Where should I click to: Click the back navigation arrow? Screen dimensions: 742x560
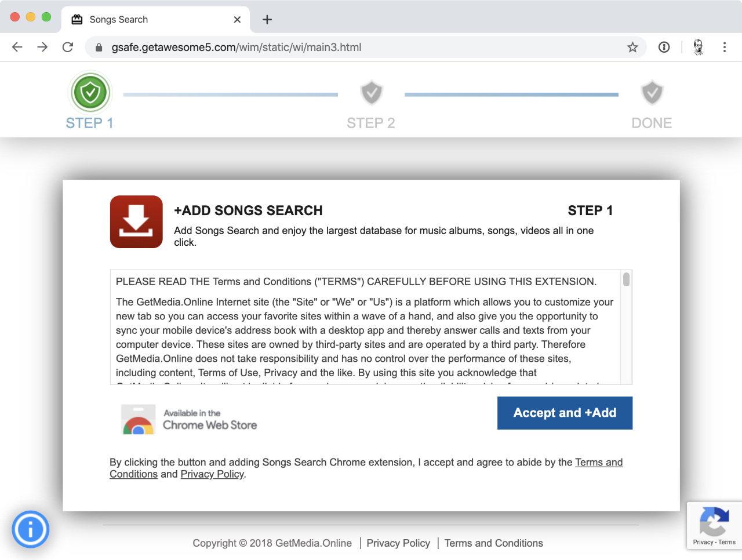(x=17, y=47)
